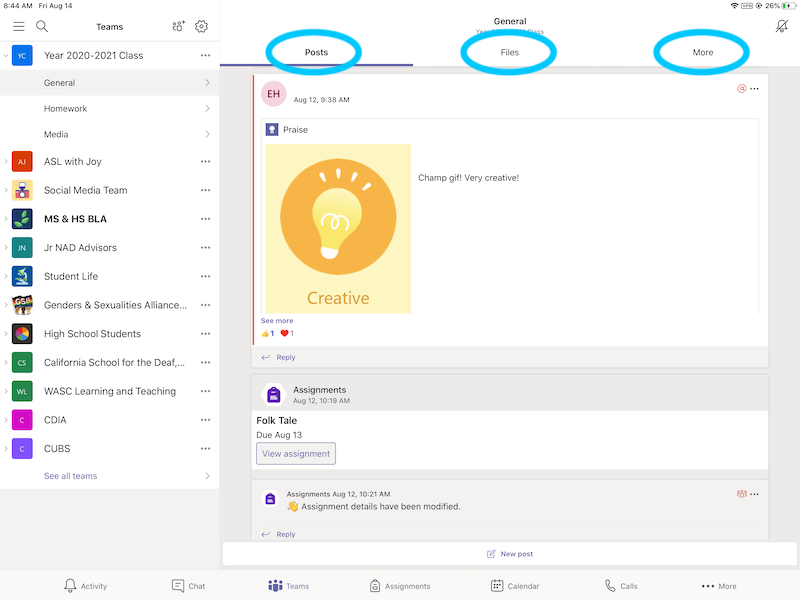
Task: Expand the ASL with Joy team
Action: [x=6, y=161]
